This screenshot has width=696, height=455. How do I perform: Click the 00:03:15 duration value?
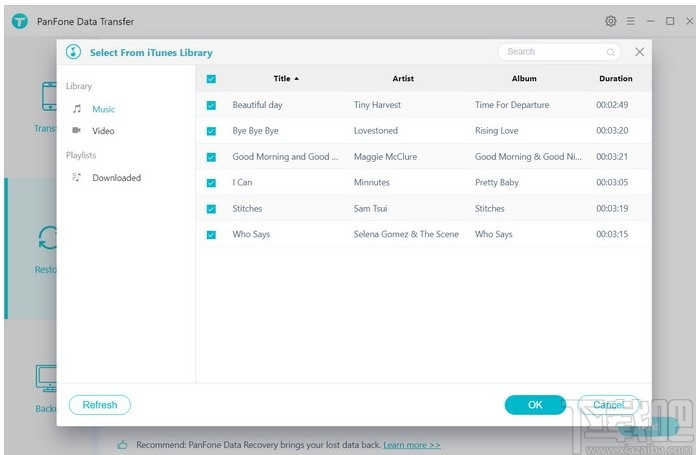coord(612,234)
